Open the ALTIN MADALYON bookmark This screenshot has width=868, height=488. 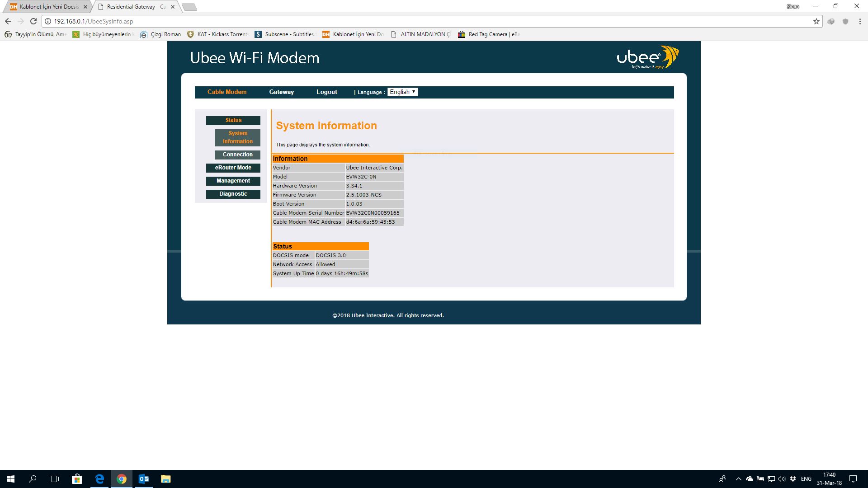coord(421,34)
